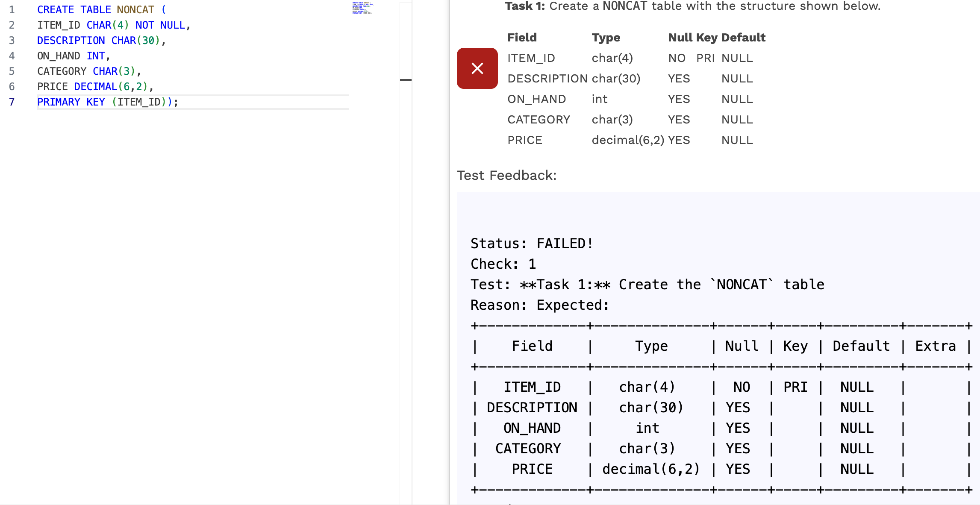Screen dimensions: 980x505
Task: Click the DESCRIPTION row showing char(30)
Action: coord(547,78)
